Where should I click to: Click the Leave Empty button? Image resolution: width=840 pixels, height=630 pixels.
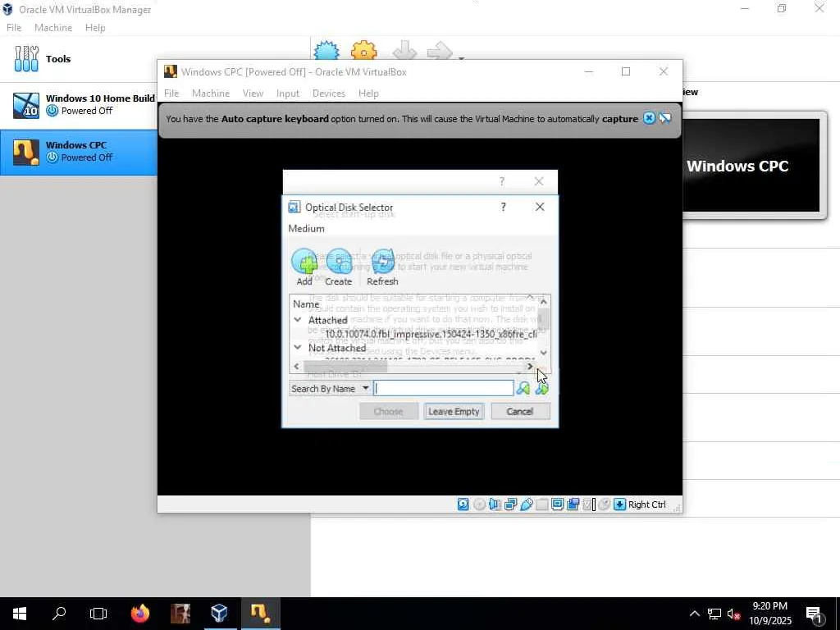[x=454, y=412]
